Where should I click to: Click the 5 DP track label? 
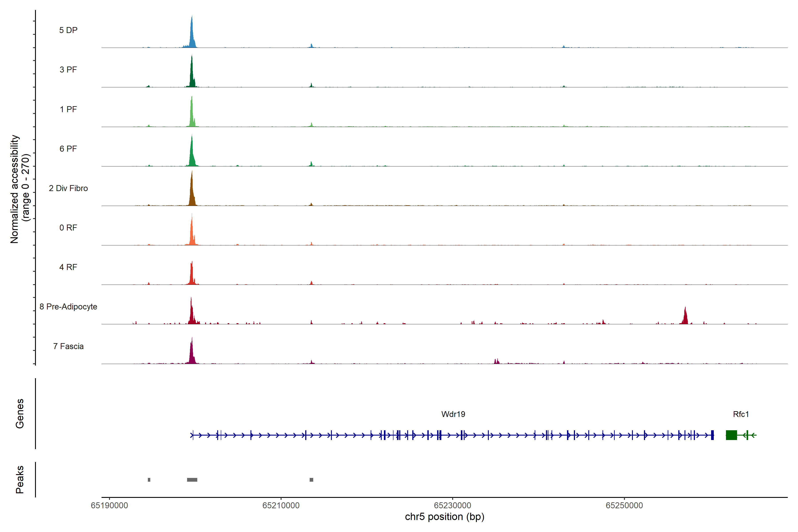tap(68, 30)
